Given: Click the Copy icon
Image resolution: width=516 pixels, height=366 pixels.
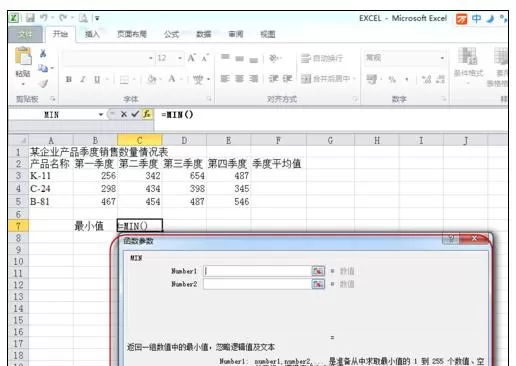Looking at the screenshot, I should click(x=43, y=68).
